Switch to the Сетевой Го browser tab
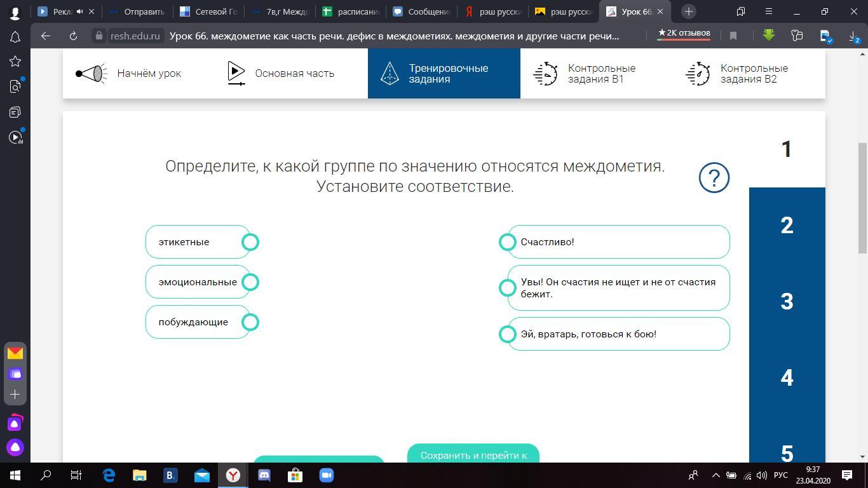868x488 pixels. pos(208,11)
